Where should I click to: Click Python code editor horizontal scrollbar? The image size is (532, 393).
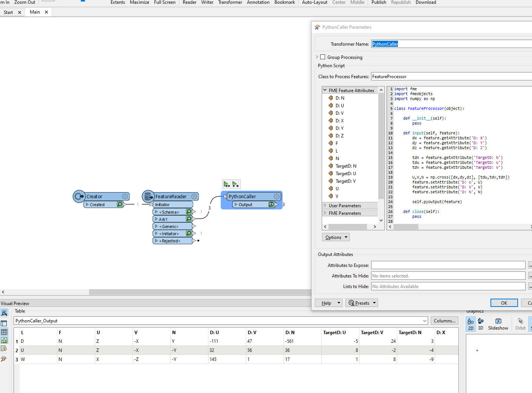pos(406,227)
